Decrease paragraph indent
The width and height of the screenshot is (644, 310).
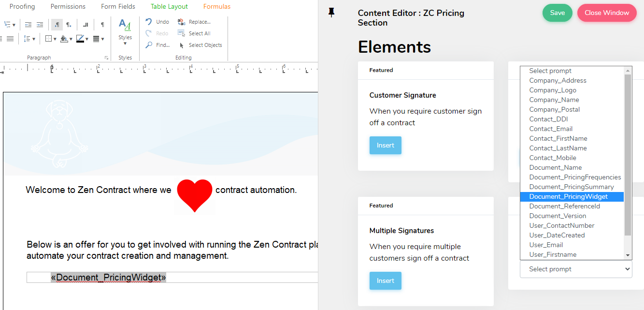tap(28, 25)
